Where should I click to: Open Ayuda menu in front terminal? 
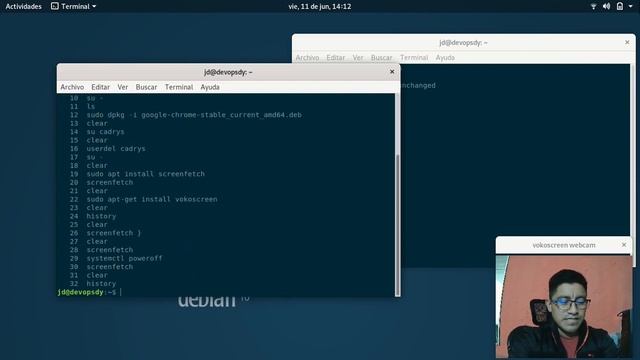(x=210, y=87)
